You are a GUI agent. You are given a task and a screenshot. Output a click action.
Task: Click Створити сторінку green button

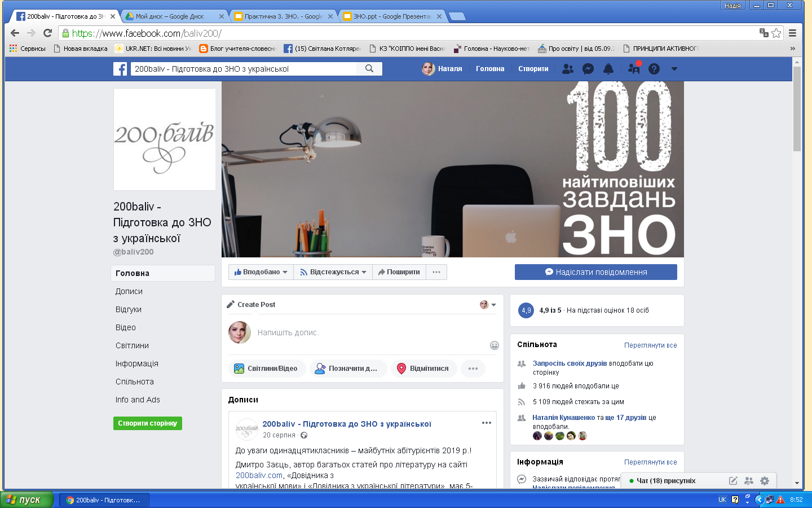point(148,423)
